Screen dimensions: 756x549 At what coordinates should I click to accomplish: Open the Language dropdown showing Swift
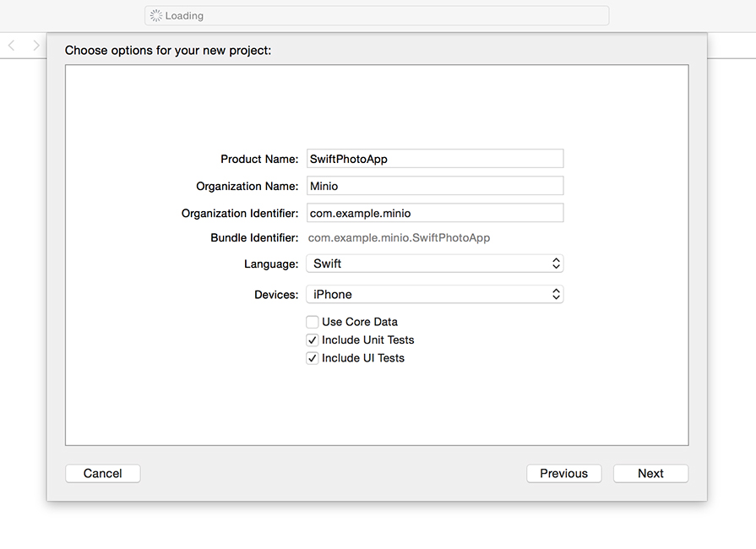click(x=434, y=264)
